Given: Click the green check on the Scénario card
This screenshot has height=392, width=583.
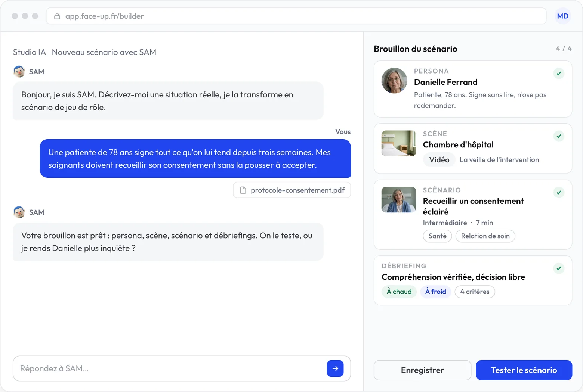Looking at the screenshot, I should (559, 193).
